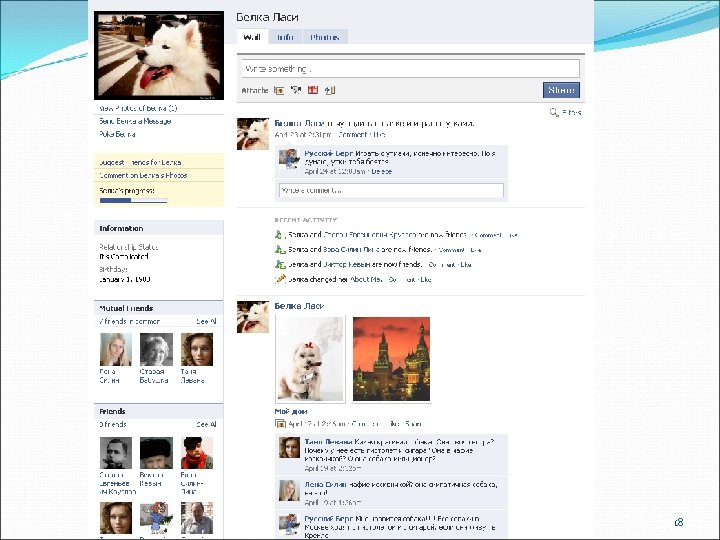Click Like under the April 23 status post

point(379,135)
